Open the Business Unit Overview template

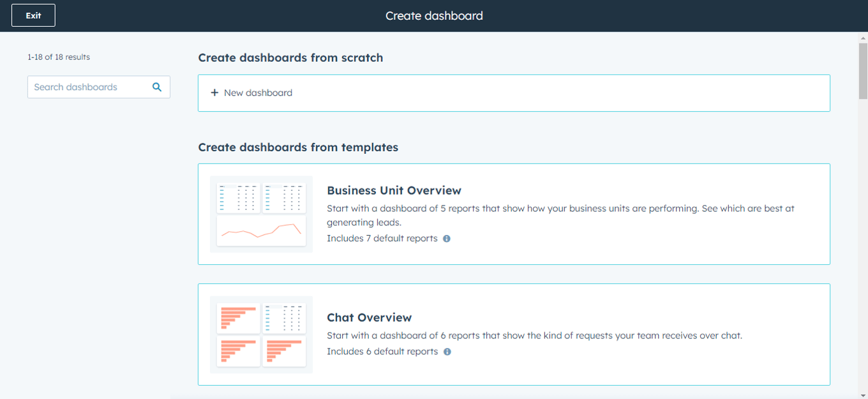point(394,190)
